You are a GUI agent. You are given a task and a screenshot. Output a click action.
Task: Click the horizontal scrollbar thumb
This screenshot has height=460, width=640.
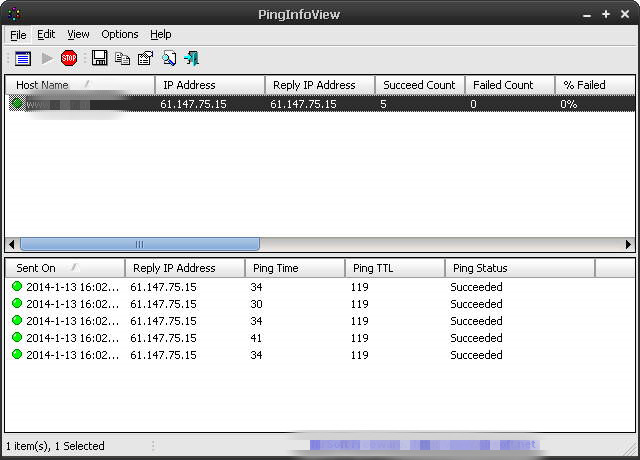pos(140,244)
